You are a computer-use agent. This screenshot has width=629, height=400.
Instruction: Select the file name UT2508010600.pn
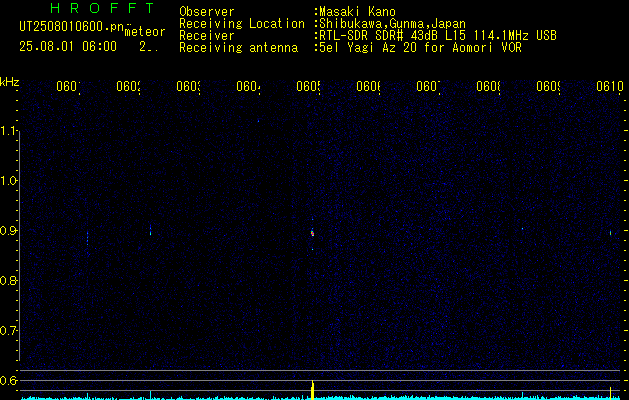(72, 27)
